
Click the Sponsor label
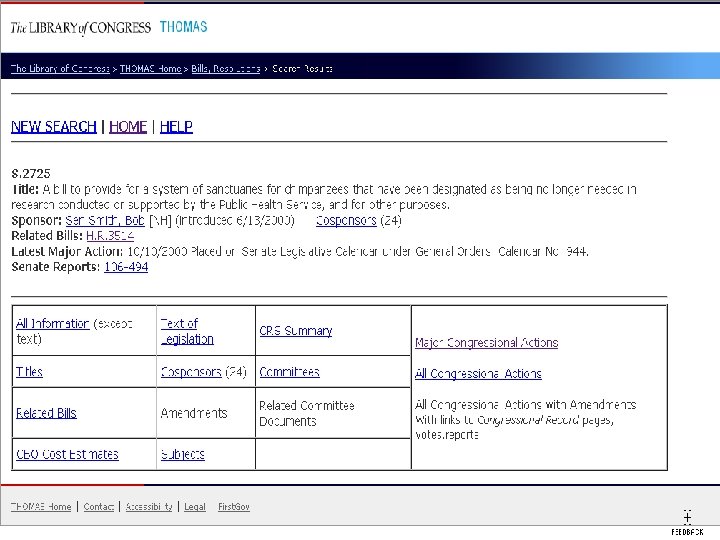pos(36,220)
